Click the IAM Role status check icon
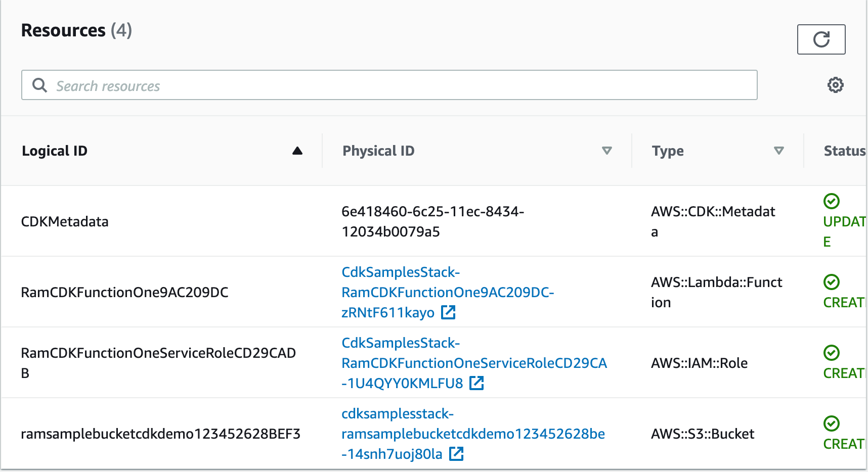This screenshot has height=472, width=868. (x=831, y=353)
